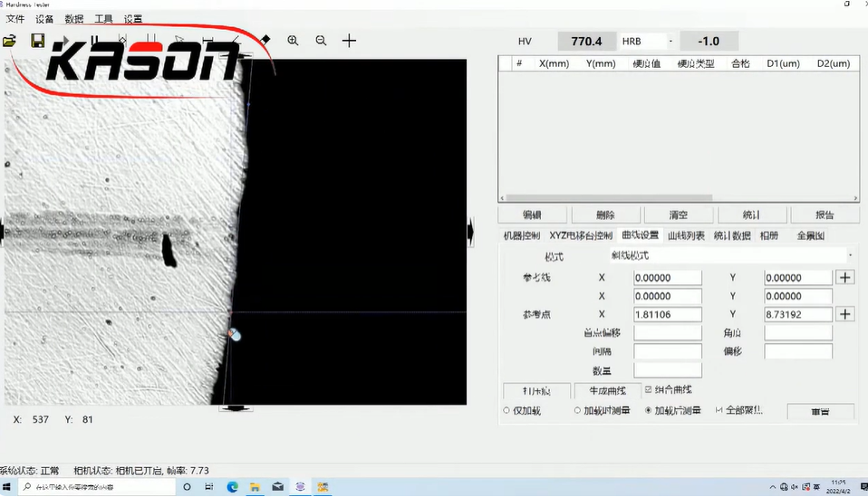Click the 删除 button
868x497 pixels.
[x=605, y=215]
